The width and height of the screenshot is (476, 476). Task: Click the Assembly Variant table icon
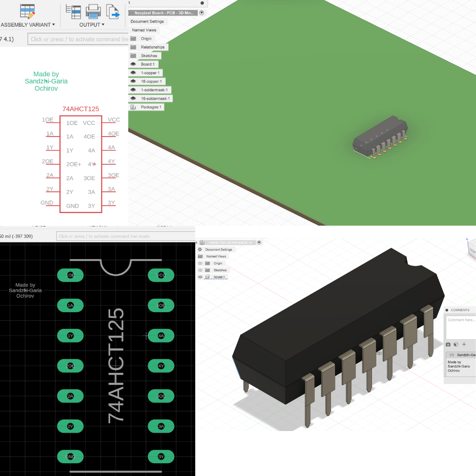point(27,11)
